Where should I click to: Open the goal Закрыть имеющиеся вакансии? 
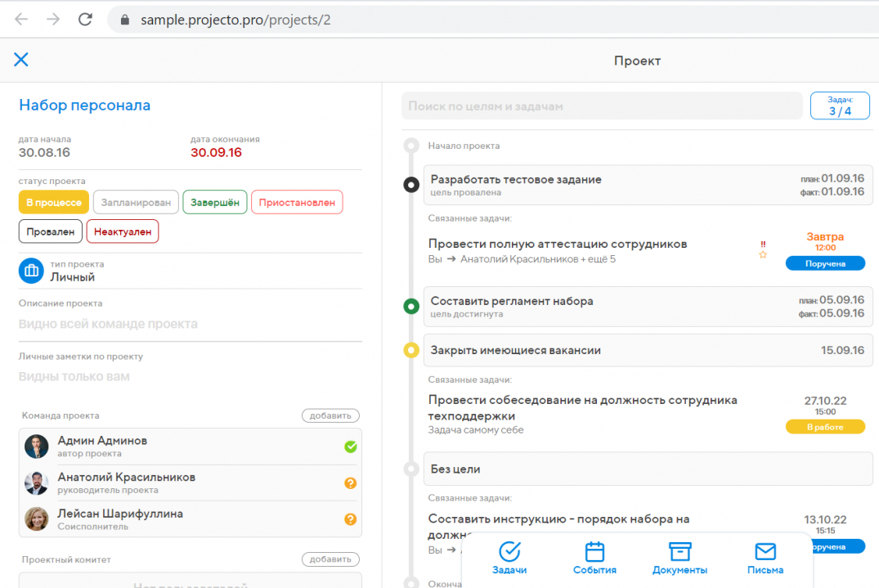point(648,350)
